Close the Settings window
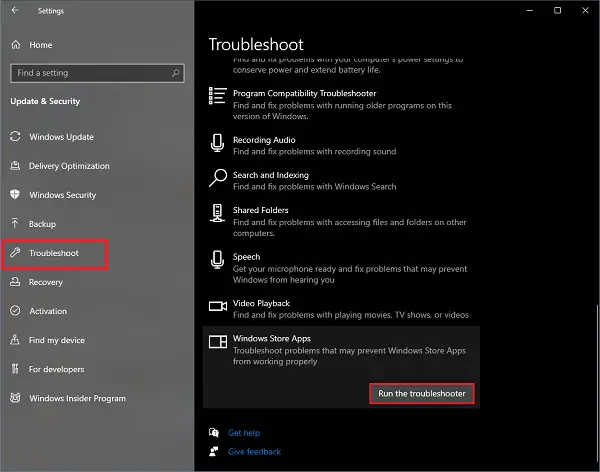This screenshot has height=472, width=600. coord(585,11)
